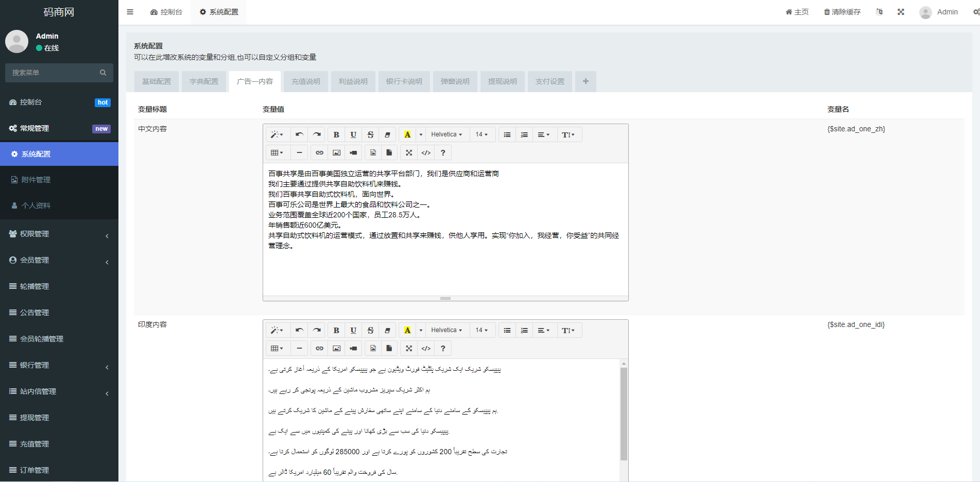
Task: Go to 主页 in the top bar
Action: pos(797,12)
